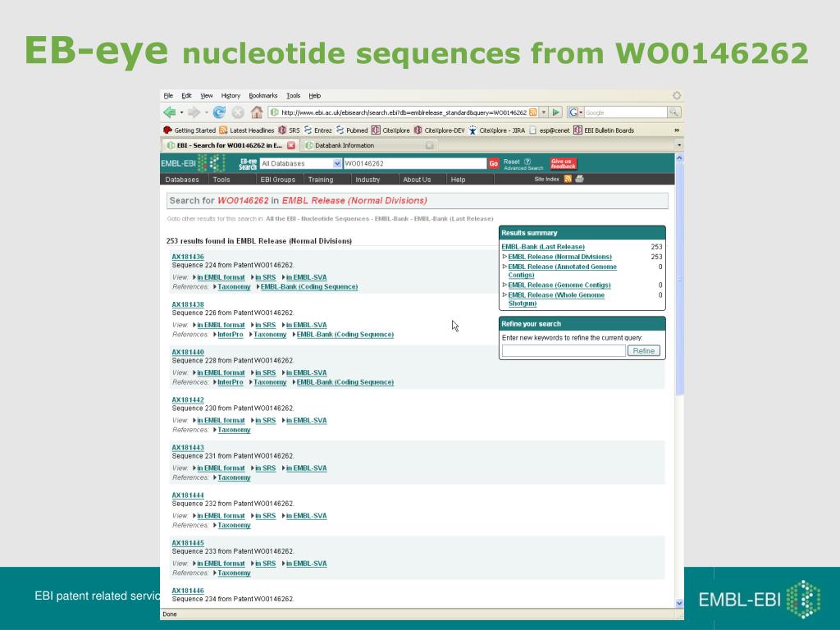This screenshot has height=630, width=840.
Task: Open the list all tabs dropdown
Action: coord(679,145)
